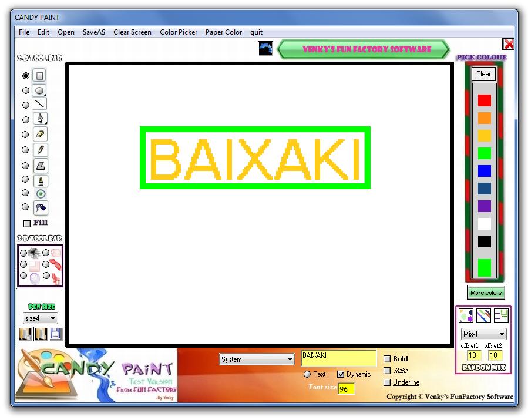Screen dimensions: 528x420
Task: Choose the paint bucket tool icon
Action: (x=40, y=208)
